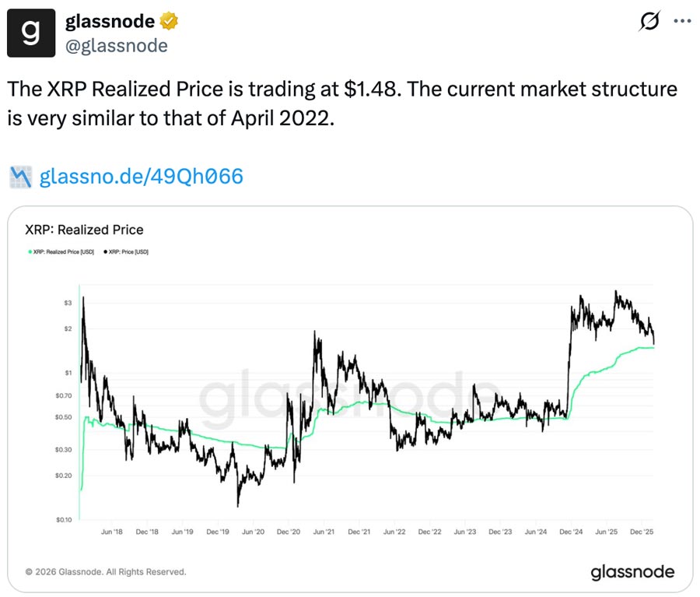Toggle the XRP: Realized Price [USD] legend label
700x597 pixels.
(x=64, y=253)
